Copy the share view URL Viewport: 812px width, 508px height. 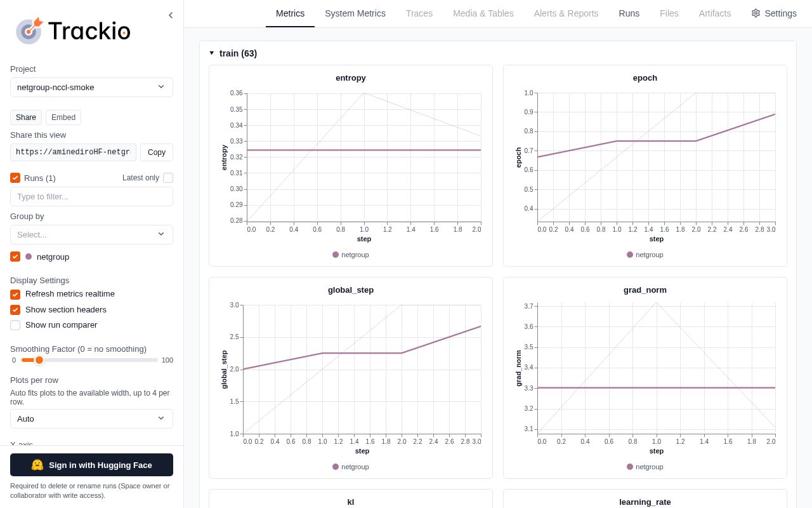(x=157, y=152)
